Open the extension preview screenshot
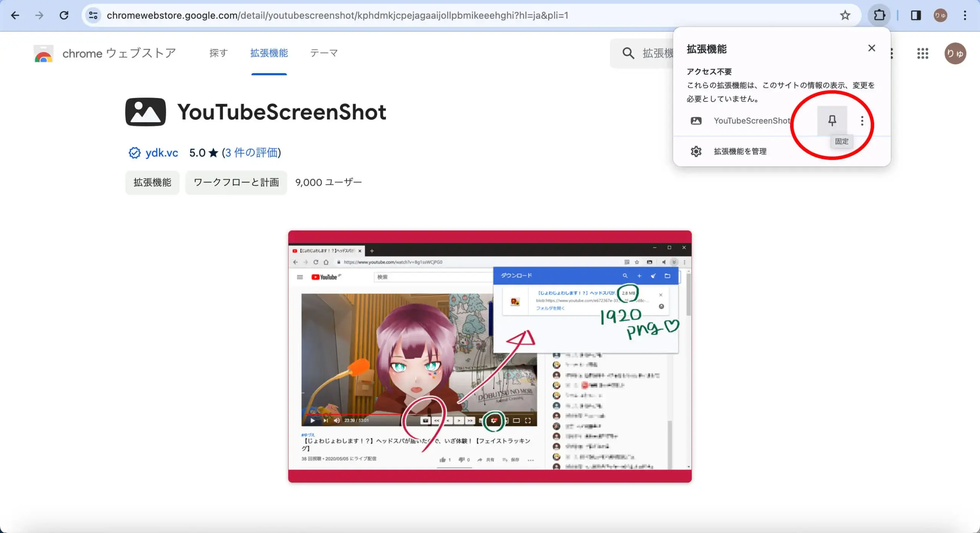The image size is (980, 533). (x=490, y=356)
